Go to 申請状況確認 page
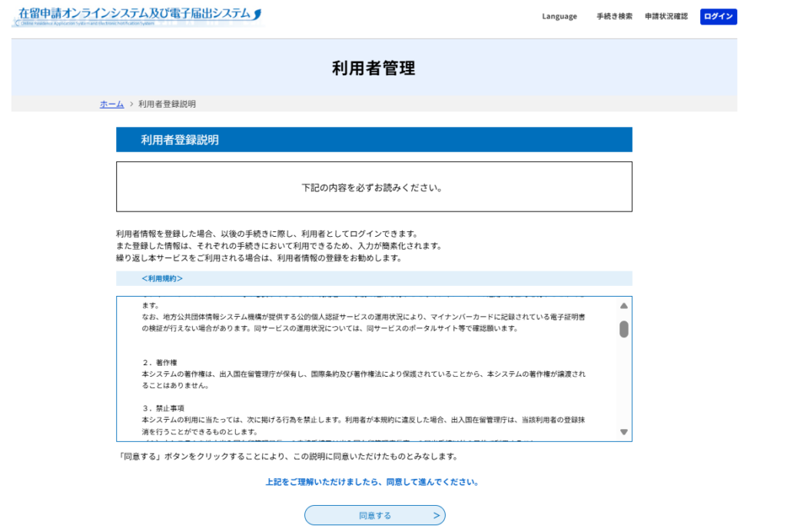Viewport: 787px width, 532px height. click(666, 16)
